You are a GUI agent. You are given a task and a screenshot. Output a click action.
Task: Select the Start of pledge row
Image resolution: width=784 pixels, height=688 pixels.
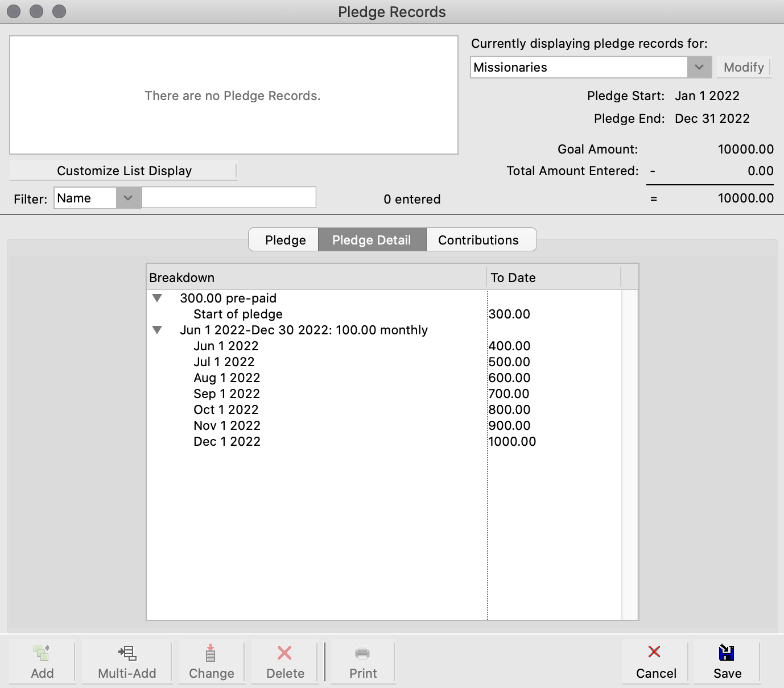tap(384, 314)
